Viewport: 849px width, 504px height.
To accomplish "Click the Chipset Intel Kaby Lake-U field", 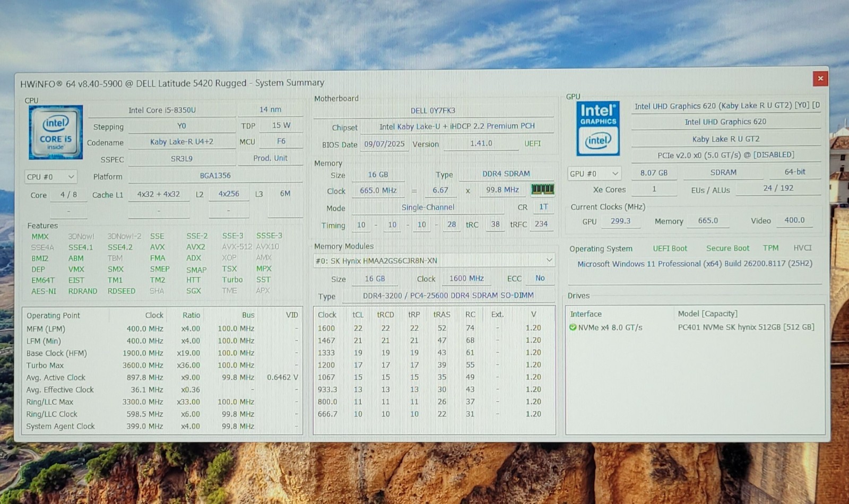I will 457,126.
